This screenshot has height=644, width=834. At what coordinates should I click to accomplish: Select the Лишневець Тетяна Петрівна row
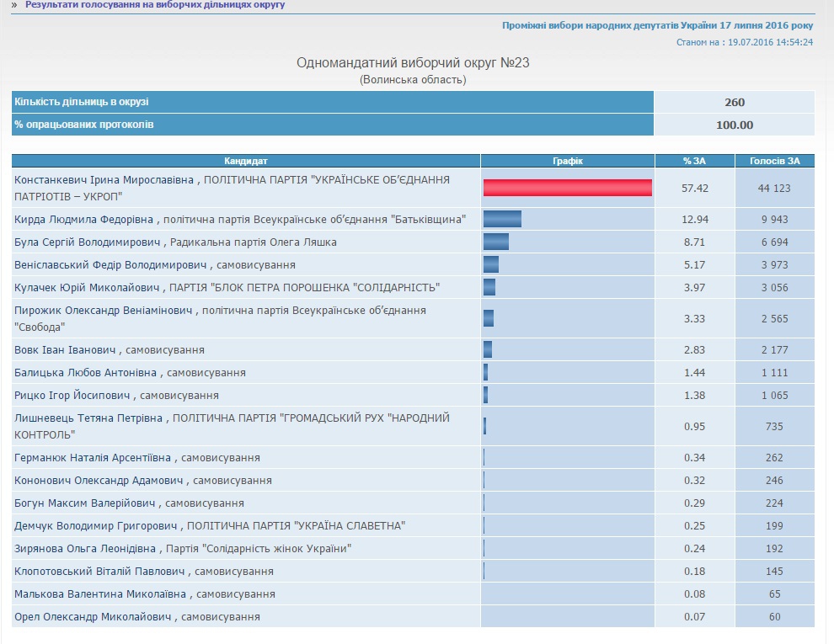pyautogui.click(x=413, y=426)
